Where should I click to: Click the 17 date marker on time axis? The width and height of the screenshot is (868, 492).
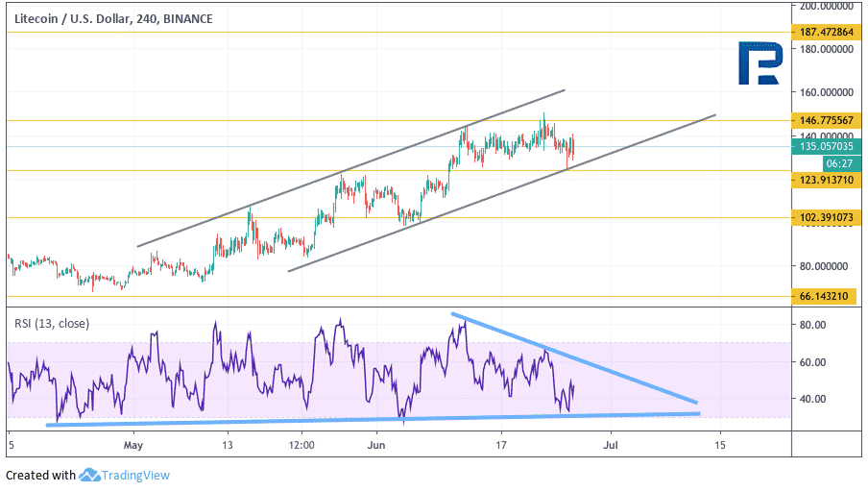coord(501,445)
